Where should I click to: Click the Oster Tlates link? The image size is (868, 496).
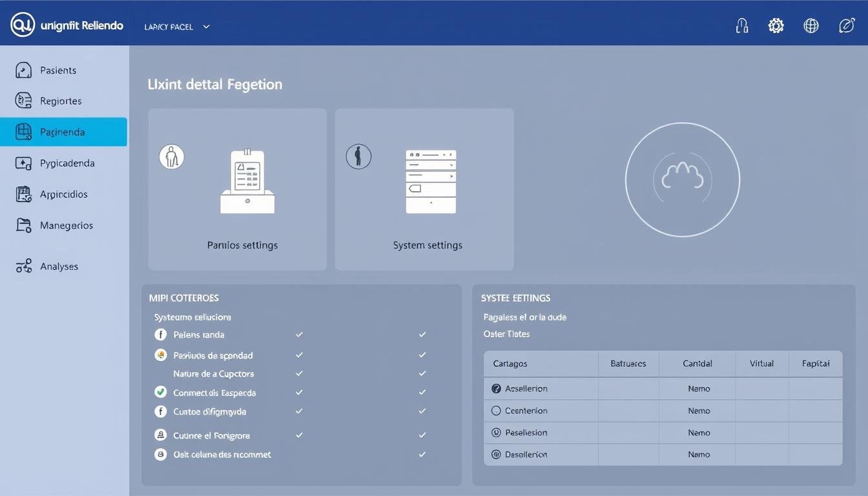(x=506, y=334)
